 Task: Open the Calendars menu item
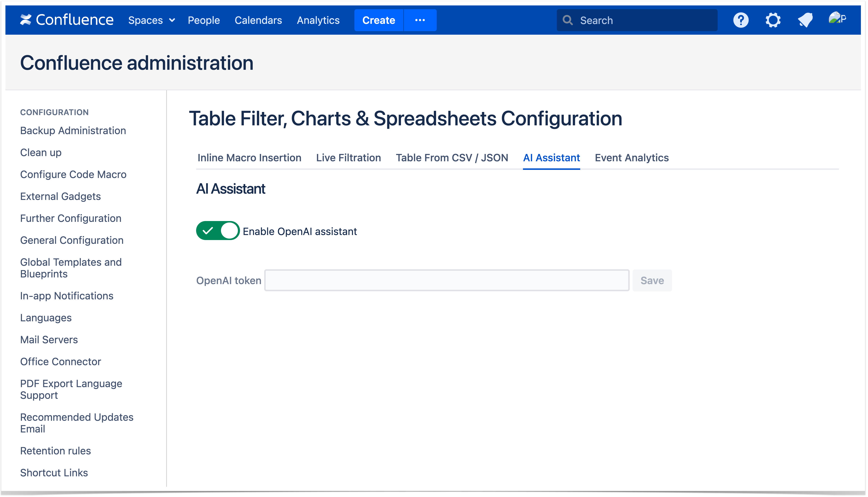tap(258, 20)
